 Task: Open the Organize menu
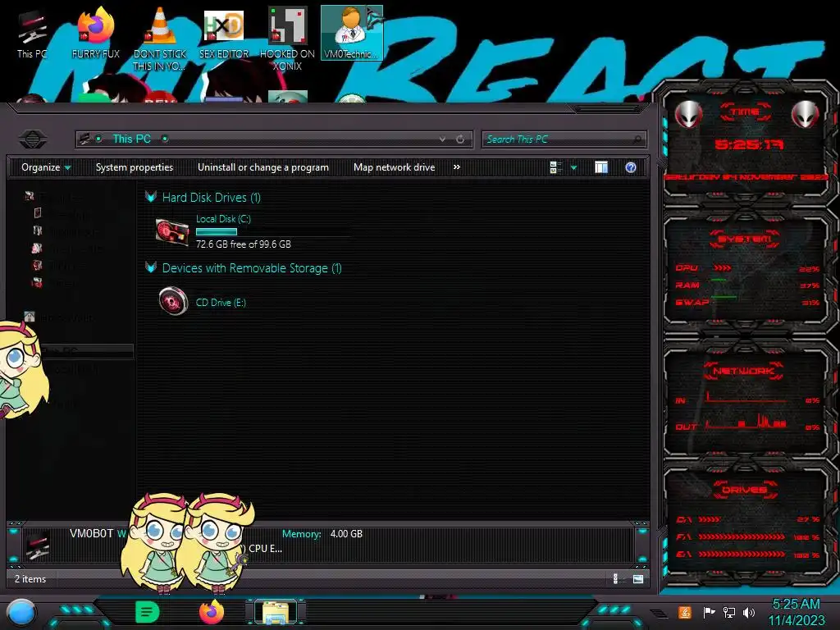(x=46, y=167)
